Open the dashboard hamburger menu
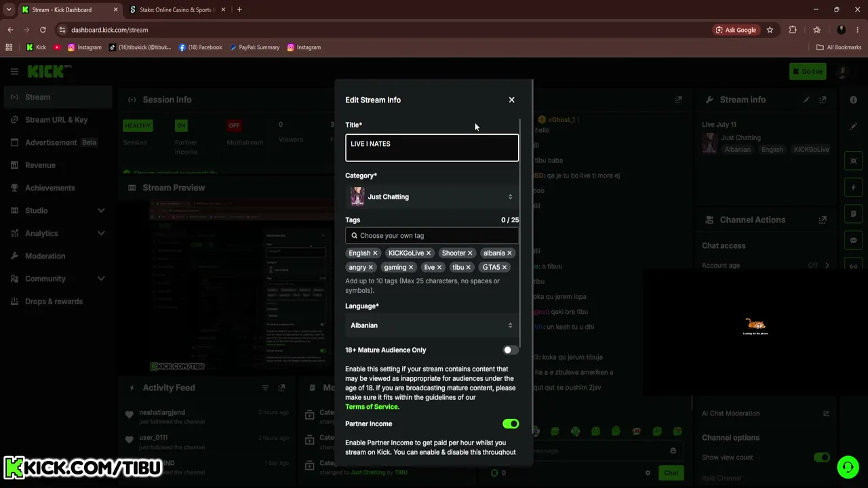The width and height of the screenshot is (868, 488). [14, 71]
